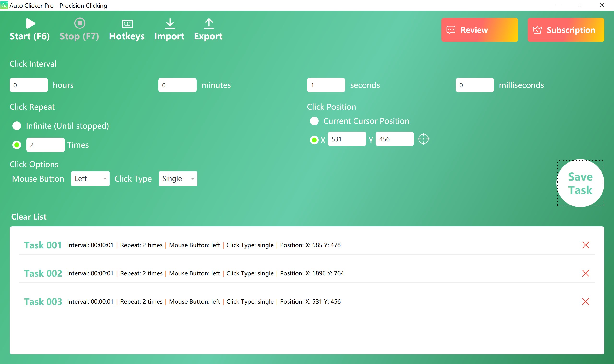Viewport: 614px width, 364px height.
Task: Click Clear List link
Action: [x=29, y=217]
